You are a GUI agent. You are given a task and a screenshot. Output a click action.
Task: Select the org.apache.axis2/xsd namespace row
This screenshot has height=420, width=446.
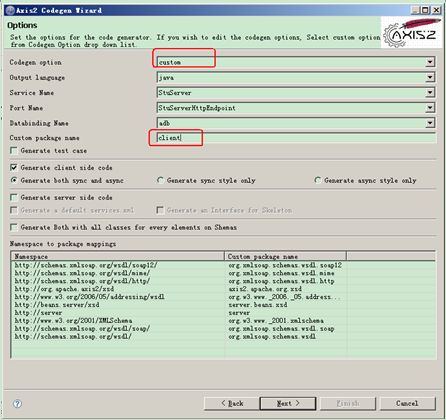223,289
